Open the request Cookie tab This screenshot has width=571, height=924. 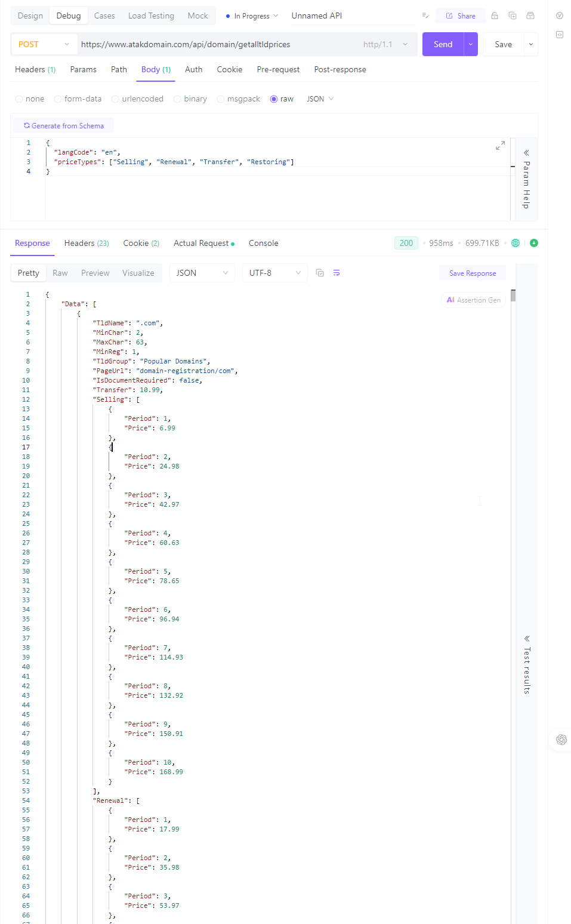[x=230, y=69]
